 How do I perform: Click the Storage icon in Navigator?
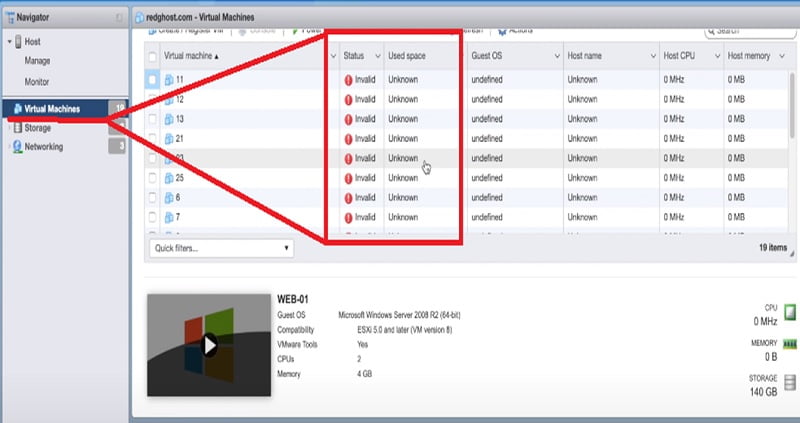coord(18,128)
